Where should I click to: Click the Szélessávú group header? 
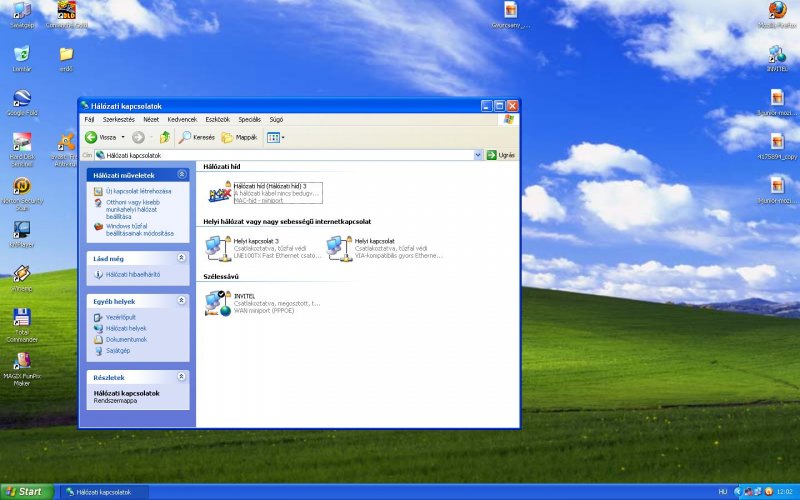point(221,277)
